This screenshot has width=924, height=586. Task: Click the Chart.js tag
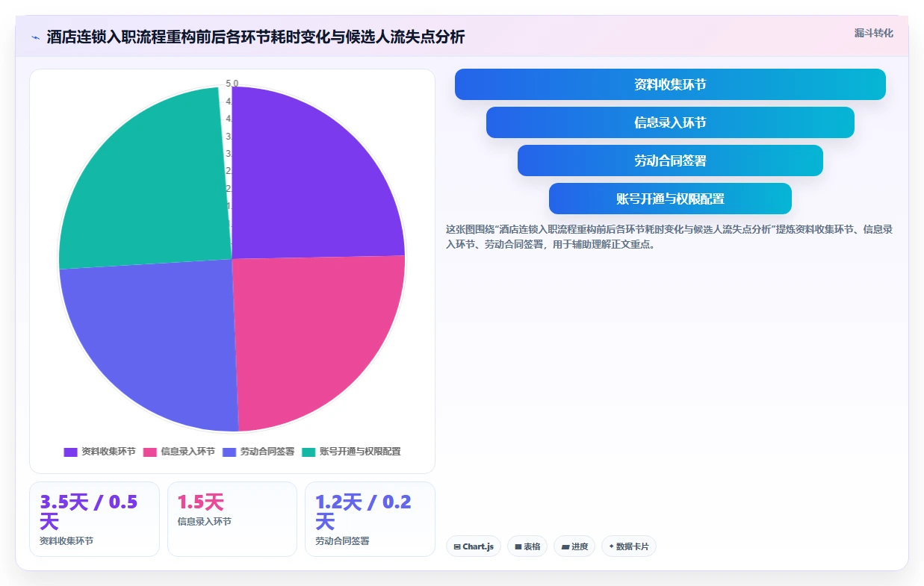point(474,546)
